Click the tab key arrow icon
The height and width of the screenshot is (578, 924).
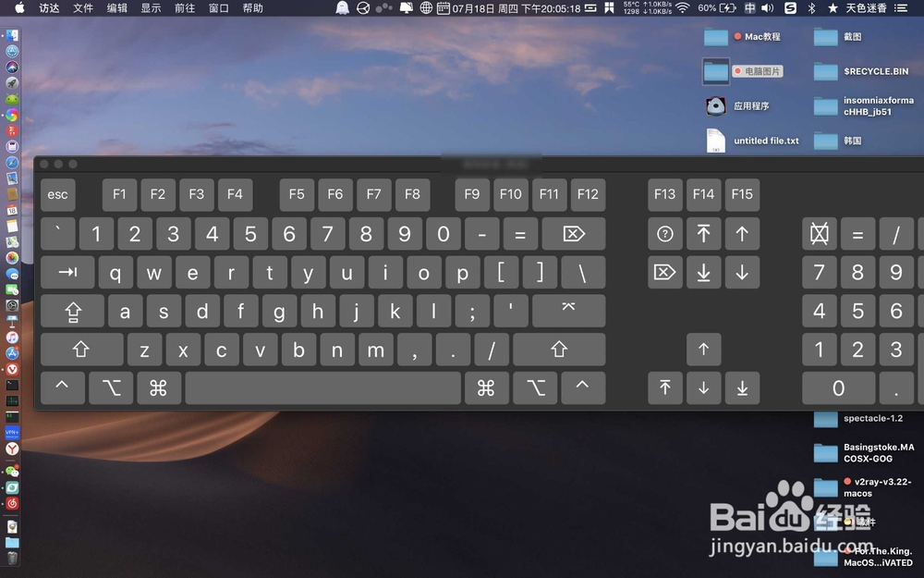click(67, 273)
